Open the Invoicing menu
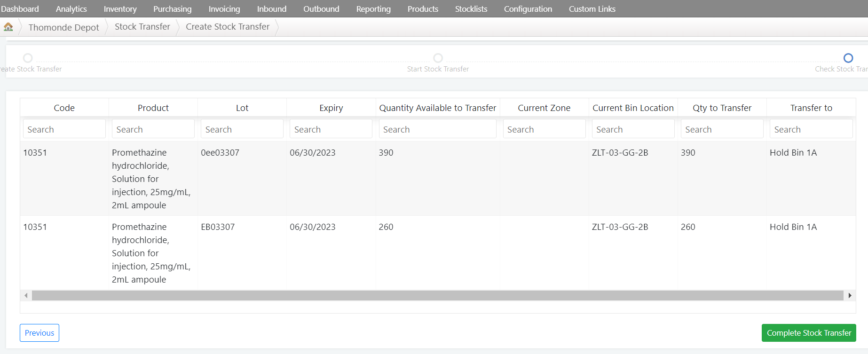The height and width of the screenshot is (354, 868). (x=224, y=9)
